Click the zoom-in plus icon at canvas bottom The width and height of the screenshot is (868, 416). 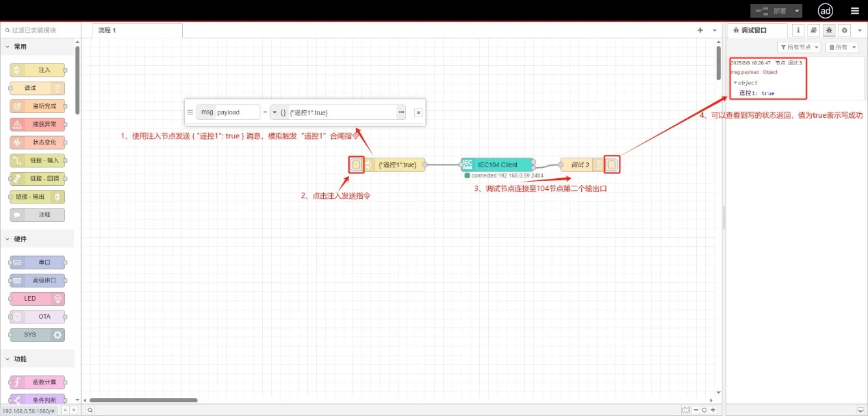(x=713, y=410)
